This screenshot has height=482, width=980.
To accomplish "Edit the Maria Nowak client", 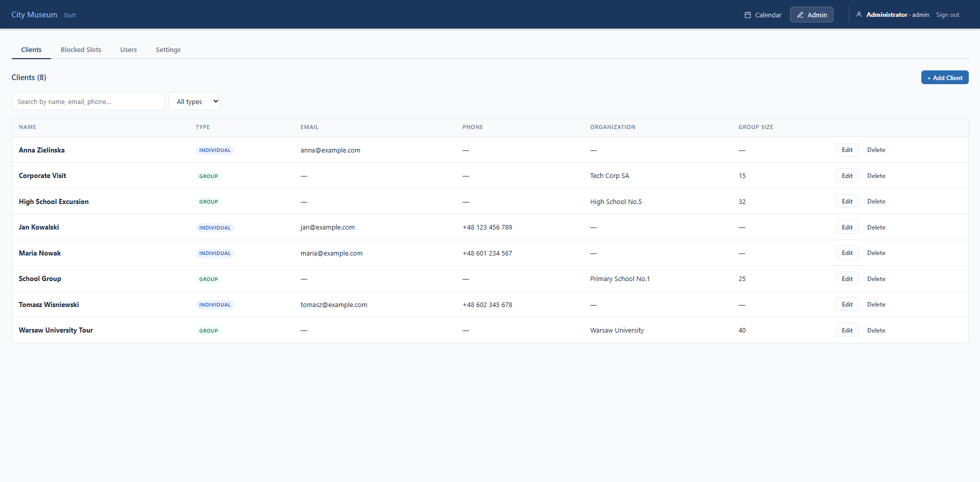I will point(847,253).
